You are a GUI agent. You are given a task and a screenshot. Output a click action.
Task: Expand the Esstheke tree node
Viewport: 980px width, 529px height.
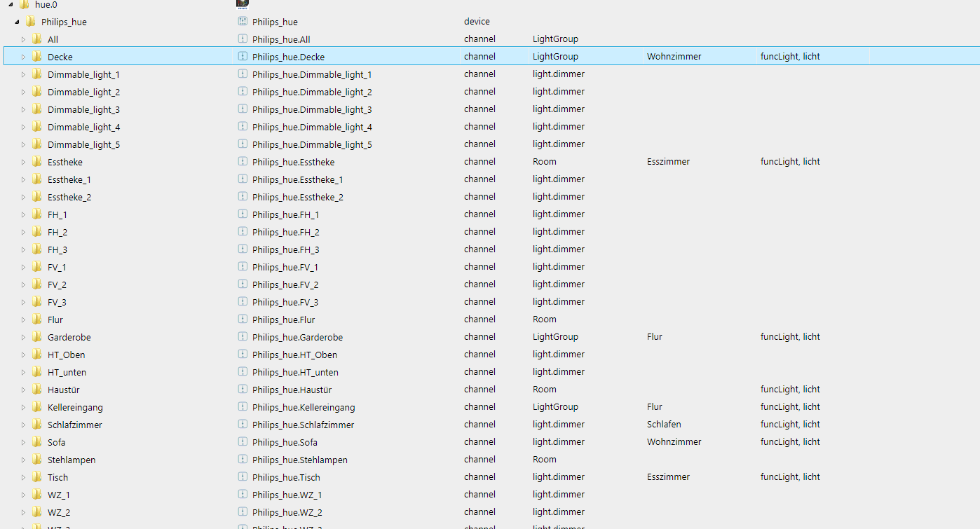pyautogui.click(x=23, y=162)
